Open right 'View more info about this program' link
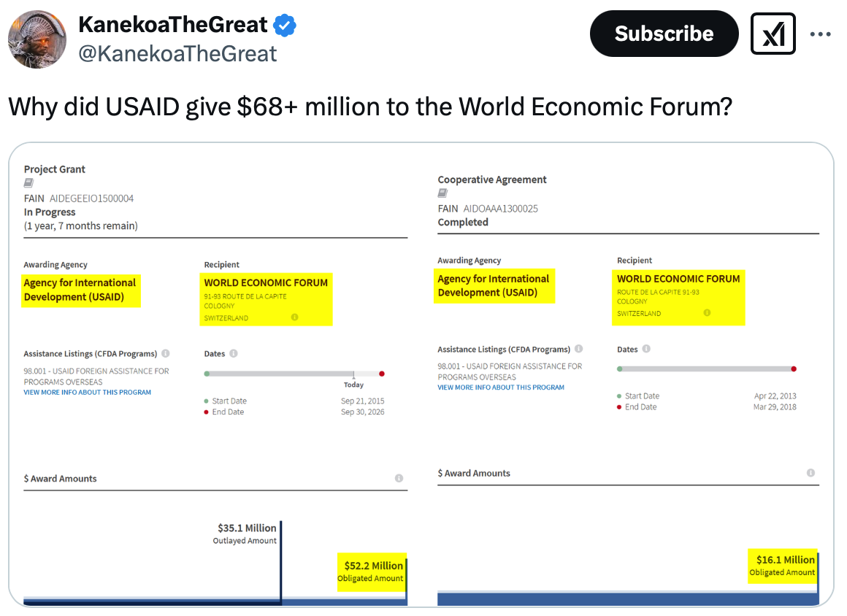This screenshot has height=616, width=847. click(501, 387)
